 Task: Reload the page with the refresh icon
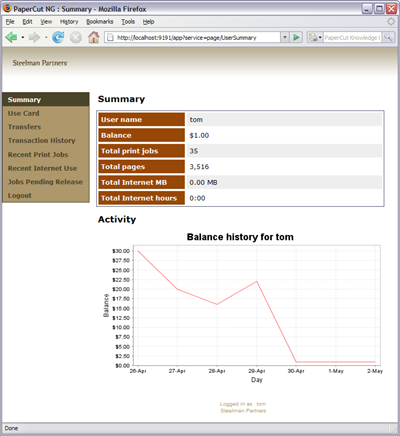pos(58,37)
